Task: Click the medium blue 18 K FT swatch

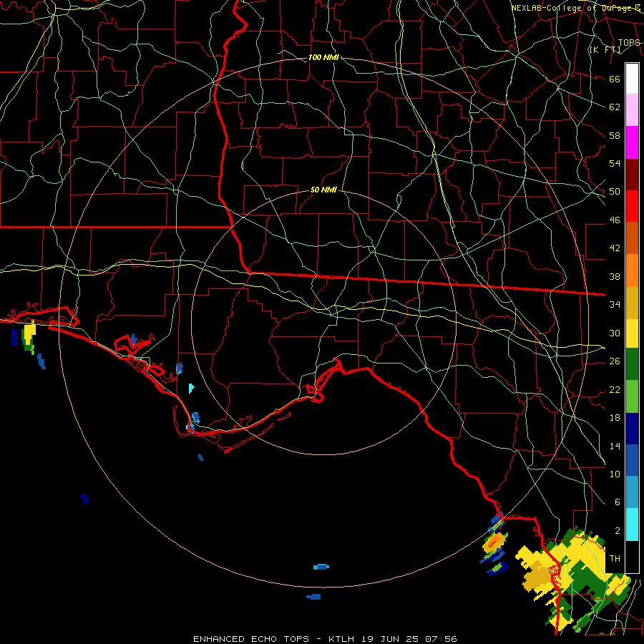Action: pos(632,460)
